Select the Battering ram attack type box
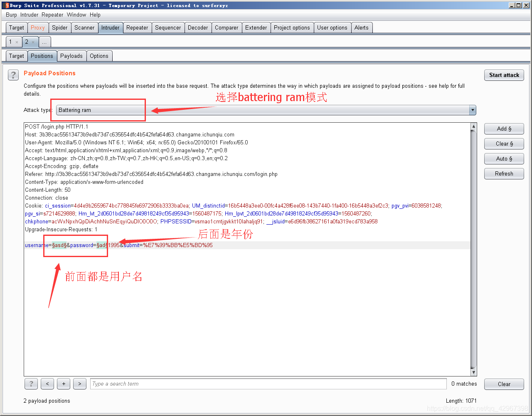The image size is (532, 416). pyautogui.click(x=266, y=110)
